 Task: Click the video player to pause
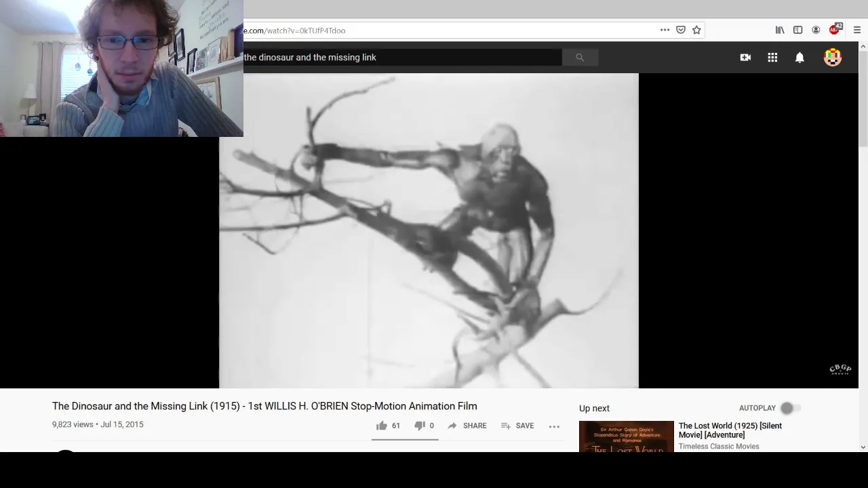pyautogui.click(x=429, y=230)
